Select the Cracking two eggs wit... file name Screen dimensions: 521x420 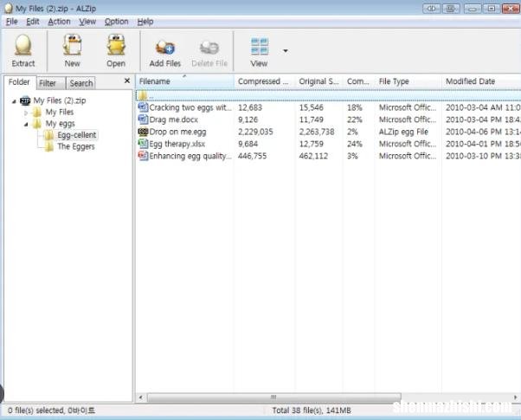point(190,107)
